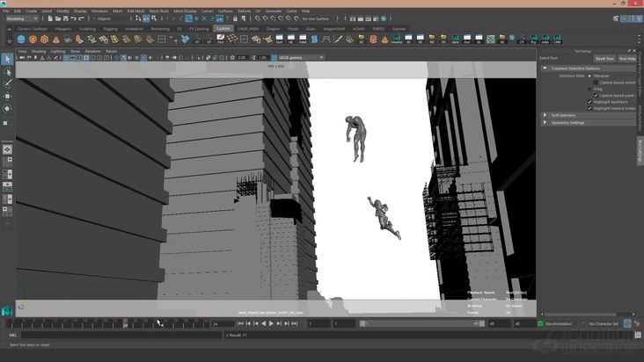Select the arrow Select tool in toolbox
This screenshot has height=362, width=644.
tap(7, 60)
